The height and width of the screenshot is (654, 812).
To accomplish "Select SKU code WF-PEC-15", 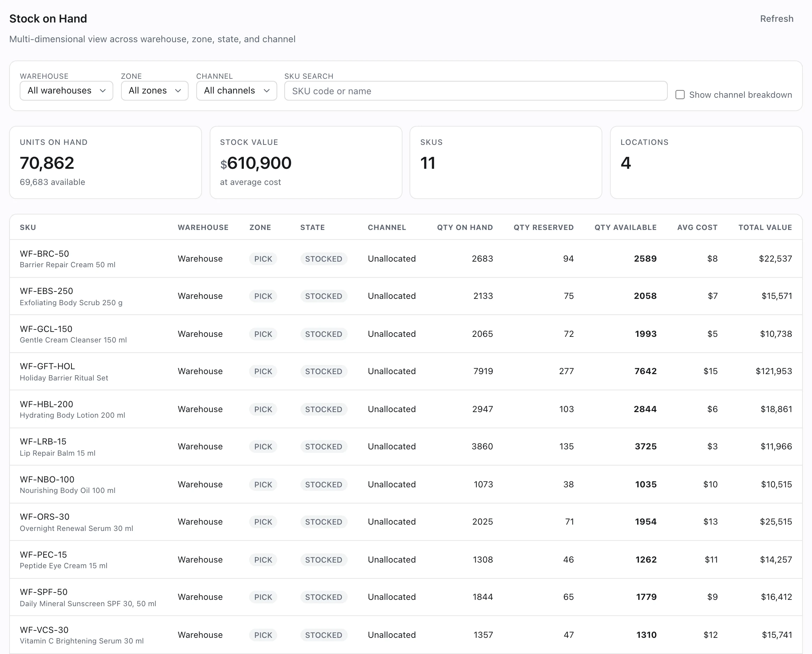I will [x=43, y=554].
